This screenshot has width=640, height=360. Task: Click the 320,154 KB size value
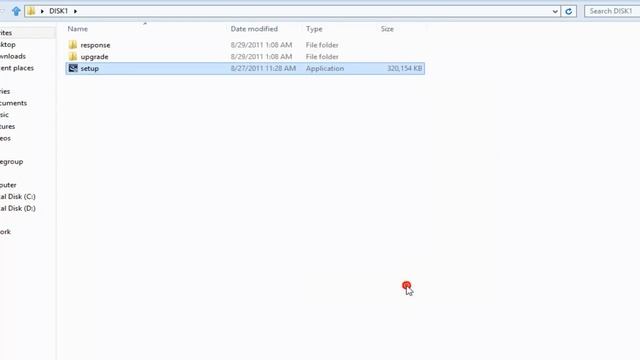point(404,69)
